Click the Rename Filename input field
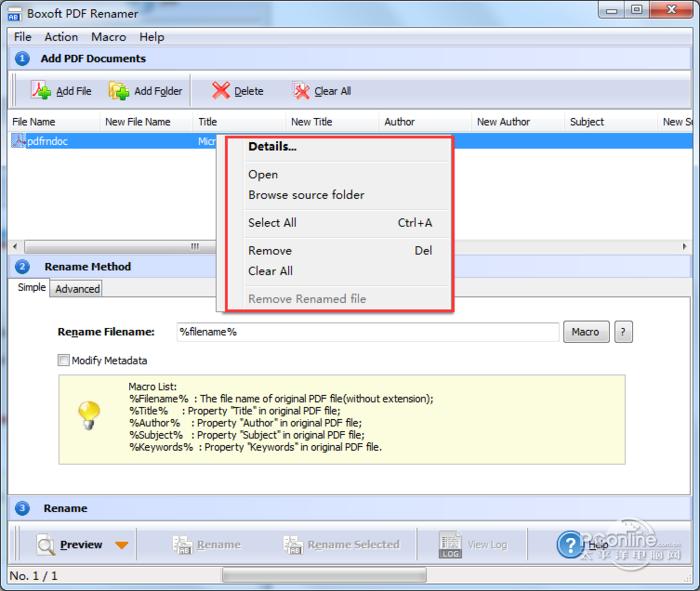 click(x=367, y=332)
